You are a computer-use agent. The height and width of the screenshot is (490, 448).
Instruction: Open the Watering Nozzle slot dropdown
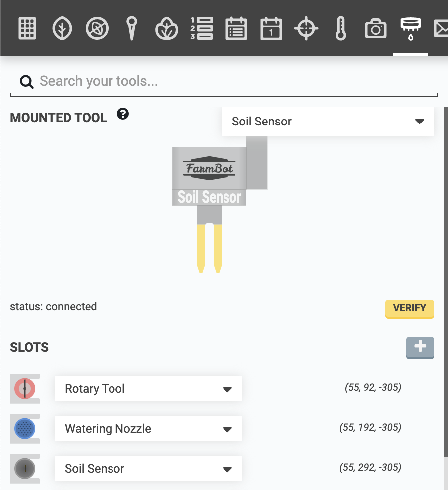[x=148, y=429]
